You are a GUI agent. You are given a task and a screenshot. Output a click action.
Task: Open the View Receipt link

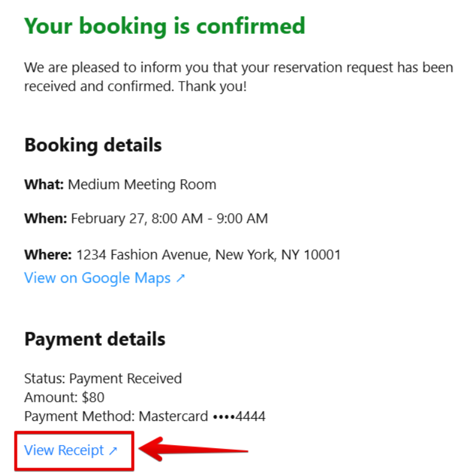click(x=64, y=451)
